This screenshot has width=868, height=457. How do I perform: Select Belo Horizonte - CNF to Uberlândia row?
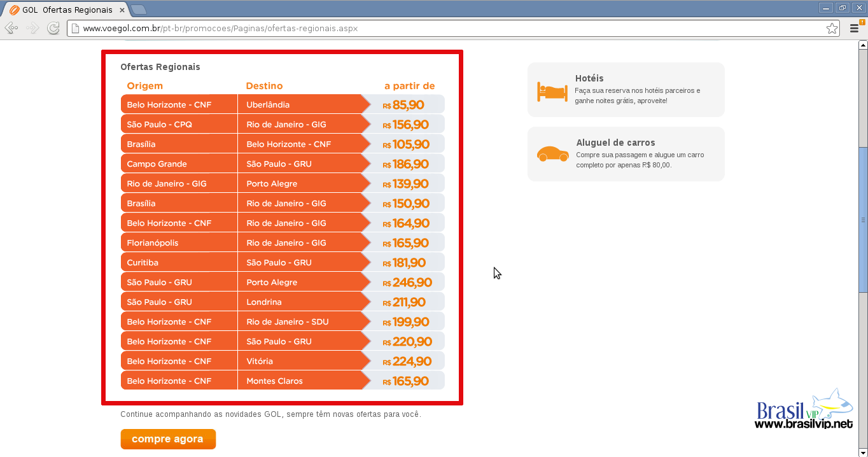(x=283, y=104)
